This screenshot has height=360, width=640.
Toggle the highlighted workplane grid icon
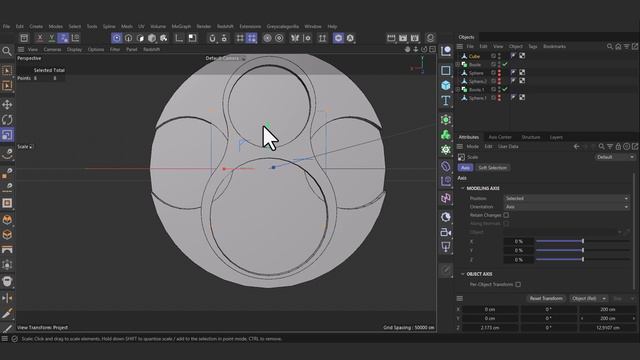(x=252, y=38)
